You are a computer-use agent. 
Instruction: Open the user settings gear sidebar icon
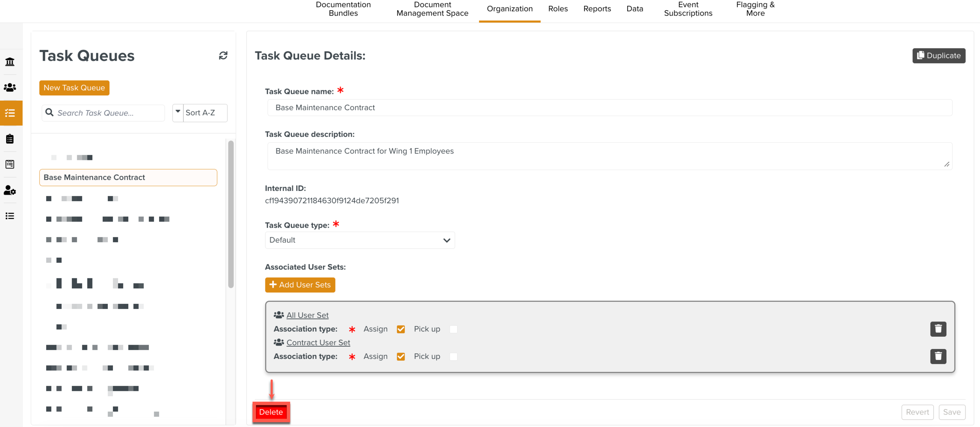10,191
